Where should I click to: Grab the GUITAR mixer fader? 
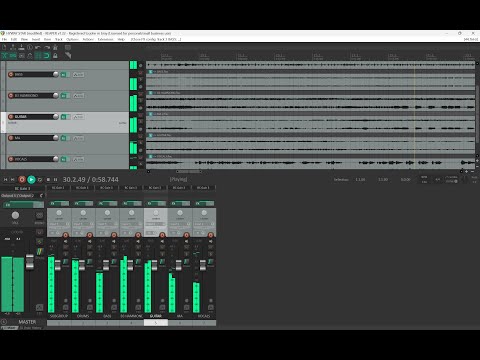(x=154, y=265)
